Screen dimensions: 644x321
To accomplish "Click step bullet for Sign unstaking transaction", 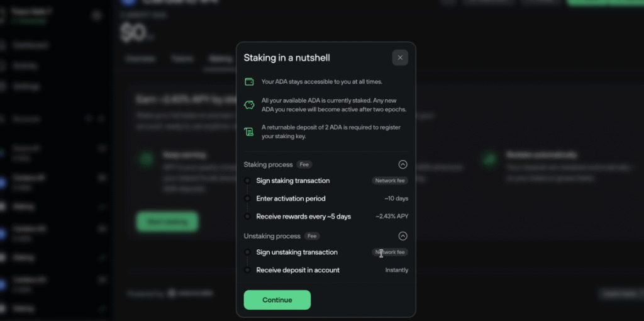I will [247, 252].
